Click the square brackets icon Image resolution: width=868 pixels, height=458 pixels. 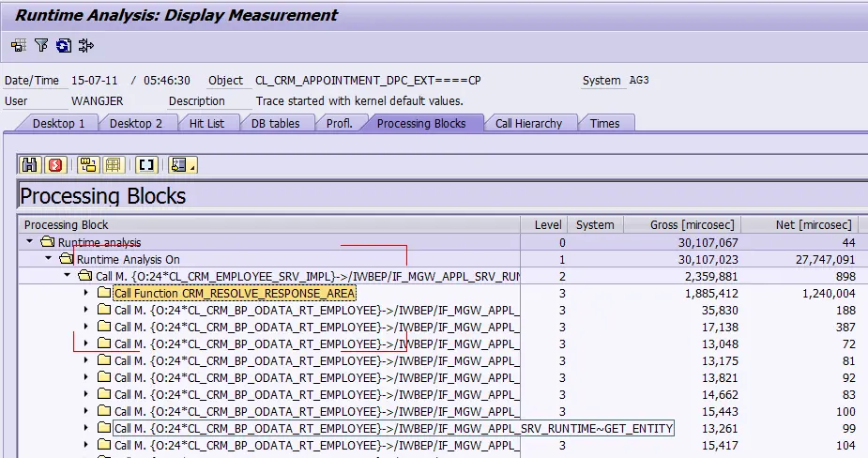click(x=146, y=165)
